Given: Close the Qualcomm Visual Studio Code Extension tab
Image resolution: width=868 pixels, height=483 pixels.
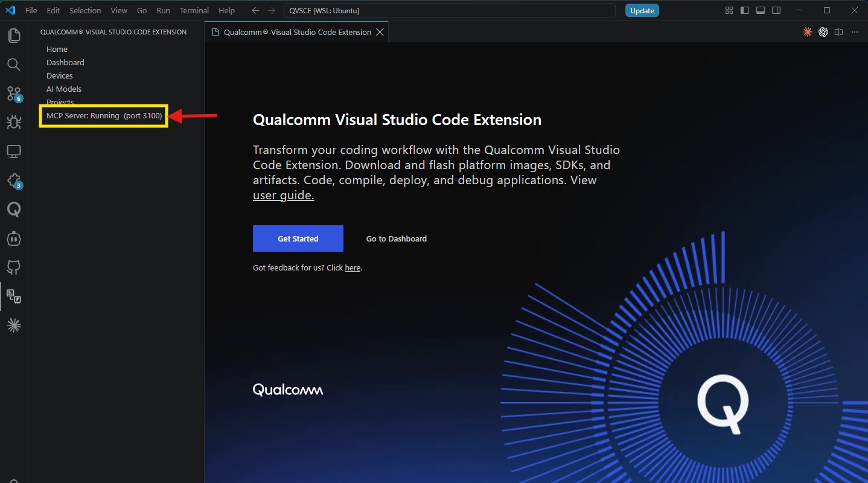Looking at the screenshot, I should tap(380, 32).
